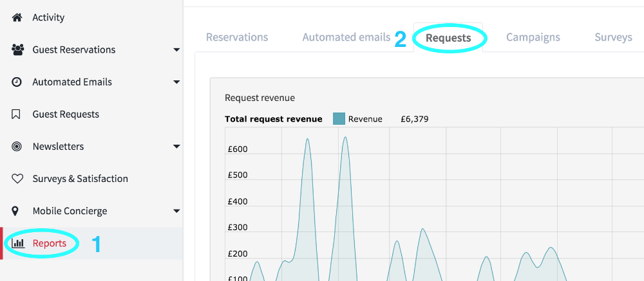Select the Requests tab
Viewport: 644px width, 281px height.
click(448, 38)
